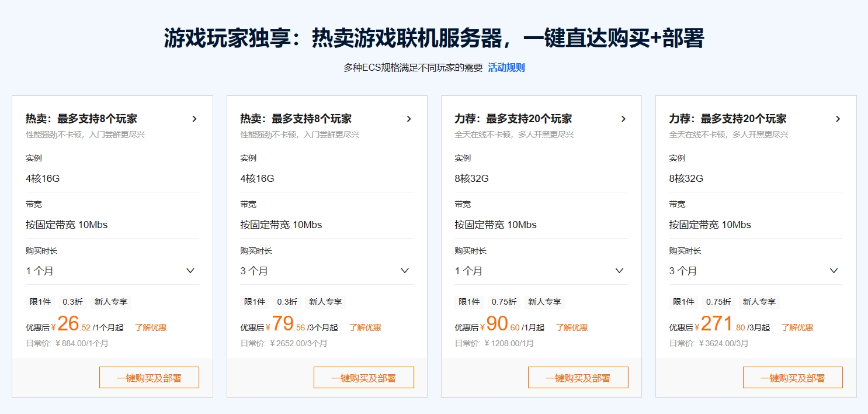Click 了解优惠 next to the ¥26.52 price
868x414 pixels.
tap(151, 327)
